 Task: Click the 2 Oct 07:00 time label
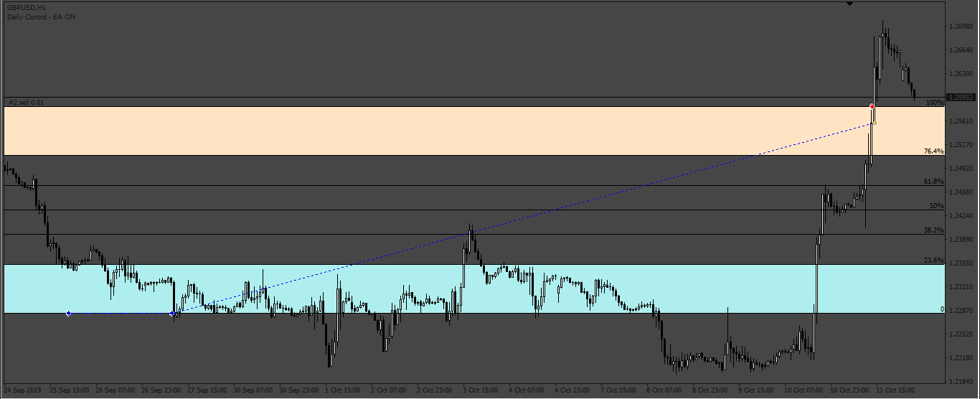[389, 390]
